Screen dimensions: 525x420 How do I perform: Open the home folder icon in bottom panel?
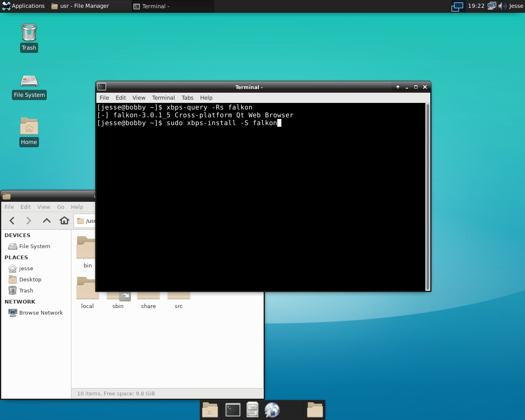(315, 410)
